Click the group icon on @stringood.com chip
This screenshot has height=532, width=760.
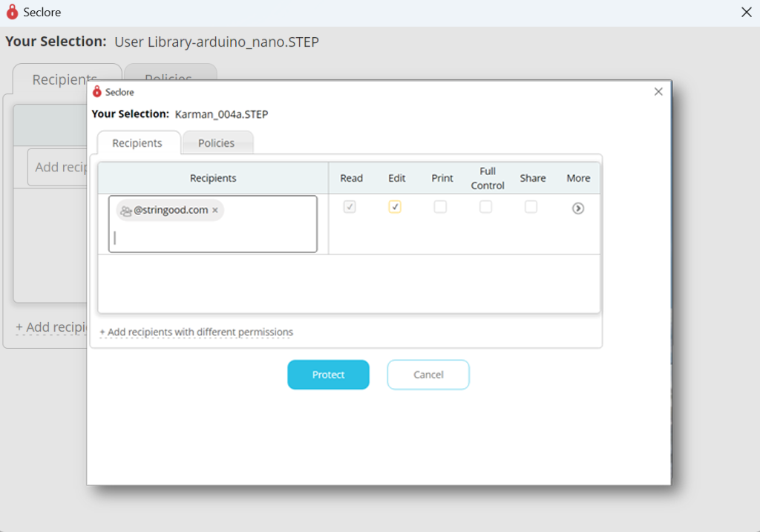coord(126,211)
